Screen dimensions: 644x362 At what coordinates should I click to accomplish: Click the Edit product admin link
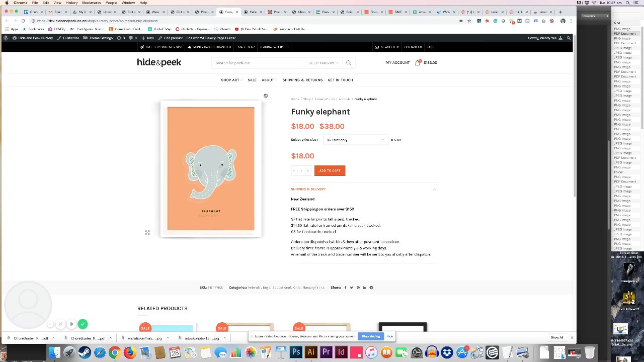(x=170, y=38)
